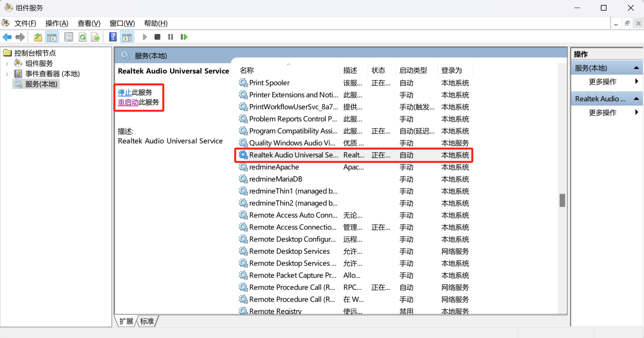644x338 pixels.
Task: Click the Refresh toolbar icon
Action: [x=82, y=37]
